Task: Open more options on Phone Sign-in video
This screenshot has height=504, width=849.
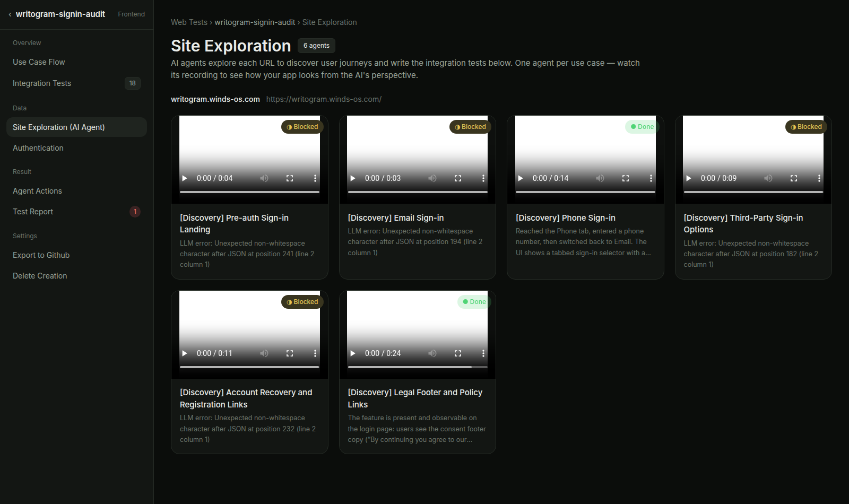Action: coord(651,178)
